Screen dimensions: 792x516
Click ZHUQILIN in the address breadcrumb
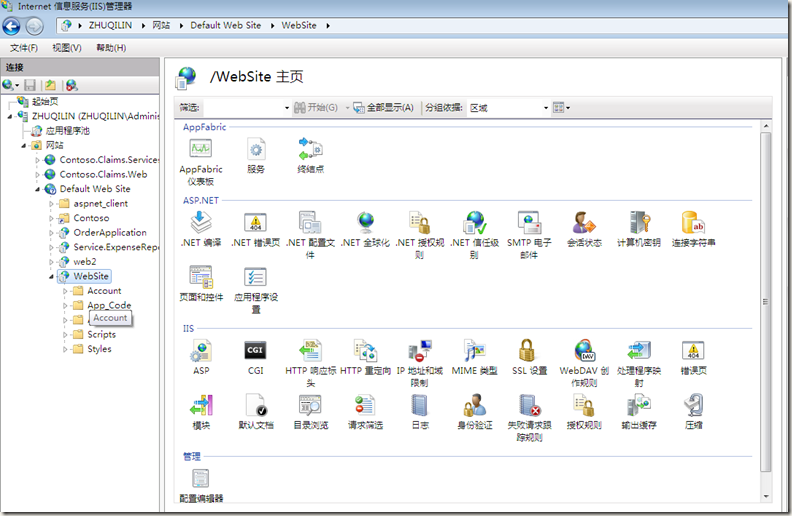coord(110,25)
